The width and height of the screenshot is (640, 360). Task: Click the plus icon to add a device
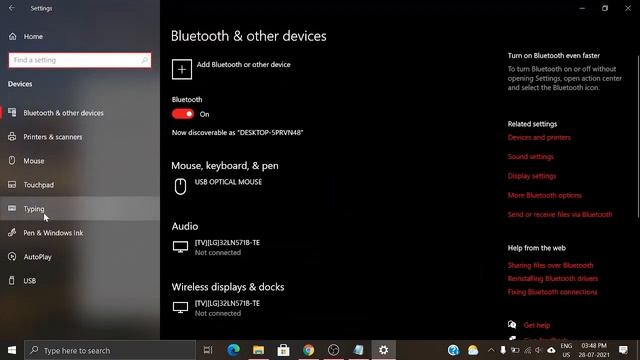pyautogui.click(x=182, y=69)
